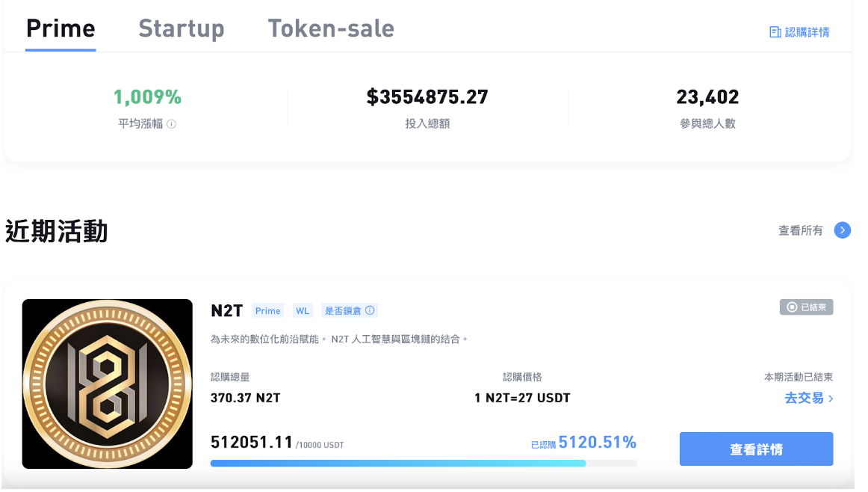Switch to the Token-sale tab
This screenshot has width=868, height=492.
pyautogui.click(x=331, y=28)
